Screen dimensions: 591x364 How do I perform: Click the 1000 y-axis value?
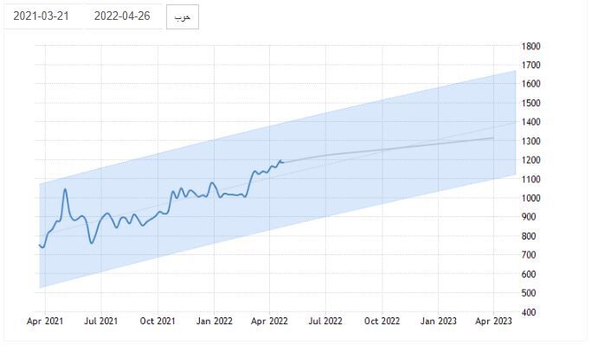pyautogui.click(x=531, y=198)
